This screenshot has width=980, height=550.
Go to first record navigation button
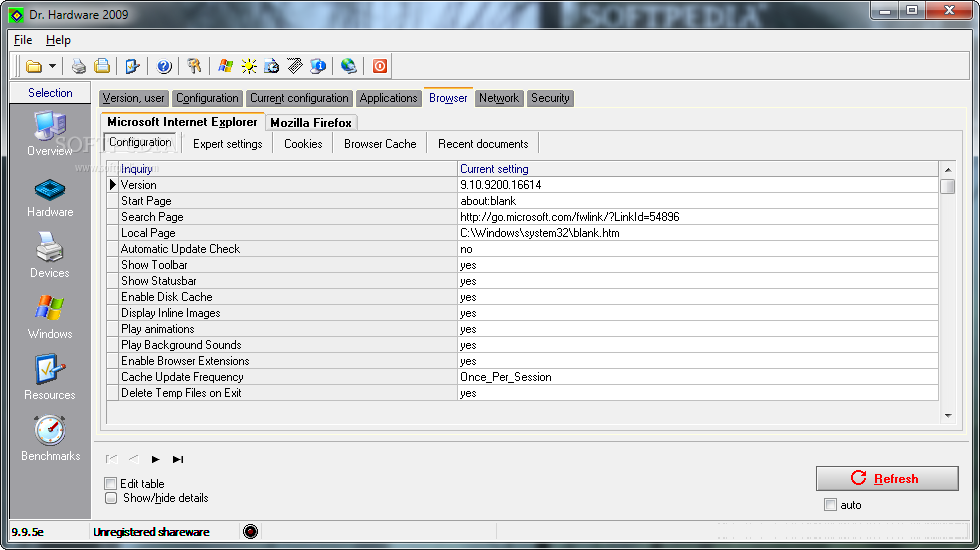pyautogui.click(x=111, y=459)
